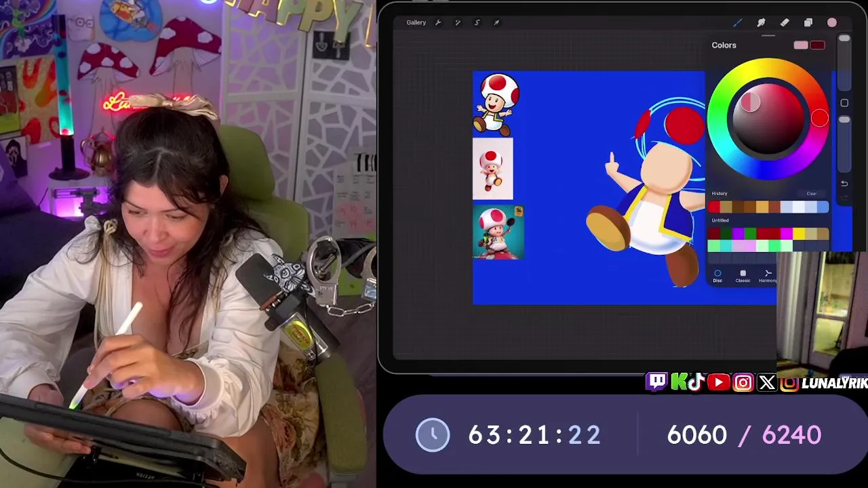868x488 pixels.
Task: Tap the bottom Toad movie reference image
Action: (498, 232)
